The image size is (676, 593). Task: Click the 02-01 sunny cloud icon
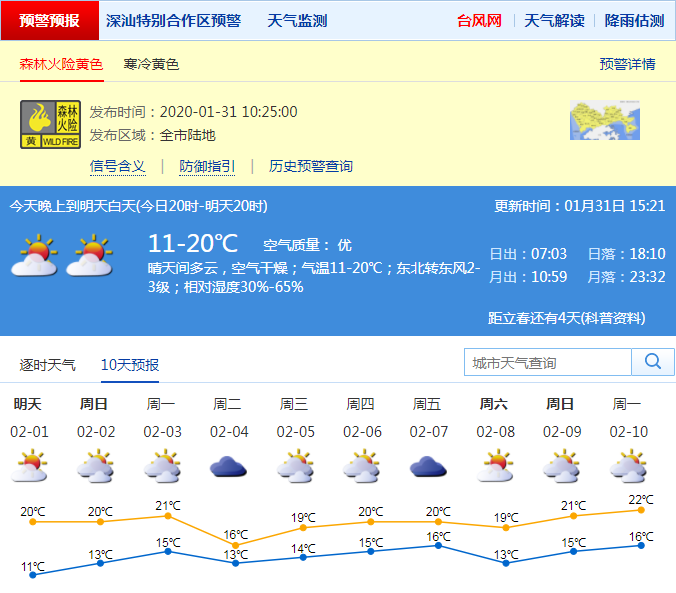coord(28,466)
